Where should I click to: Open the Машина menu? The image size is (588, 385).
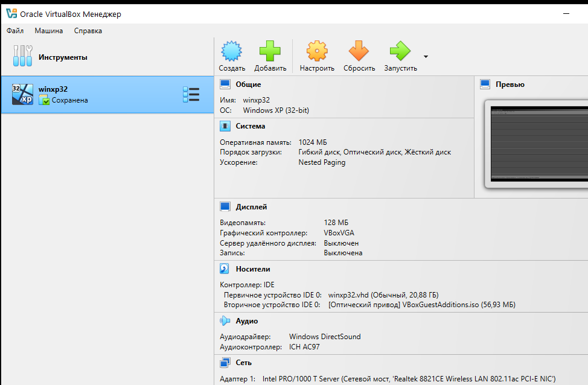(x=48, y=31)
